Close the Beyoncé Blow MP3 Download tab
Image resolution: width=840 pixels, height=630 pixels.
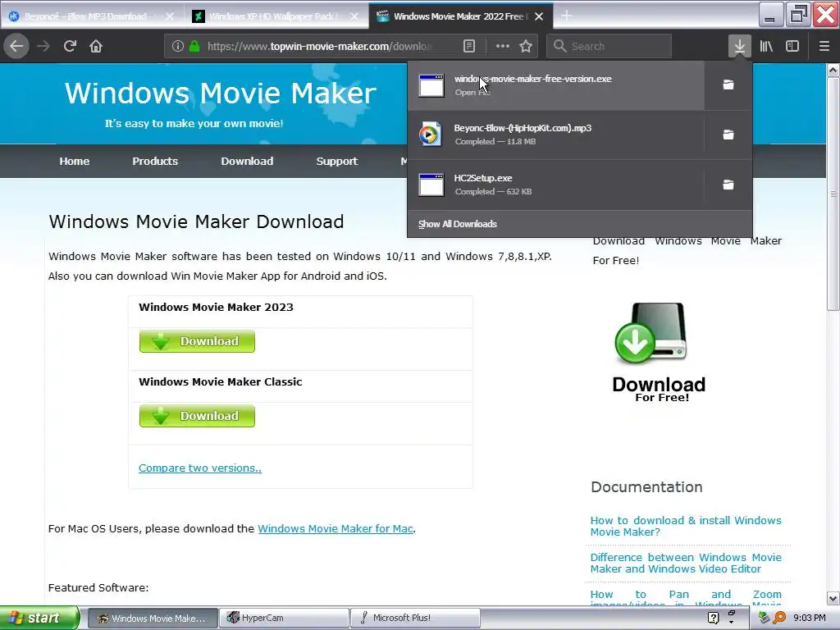(170, 16)
